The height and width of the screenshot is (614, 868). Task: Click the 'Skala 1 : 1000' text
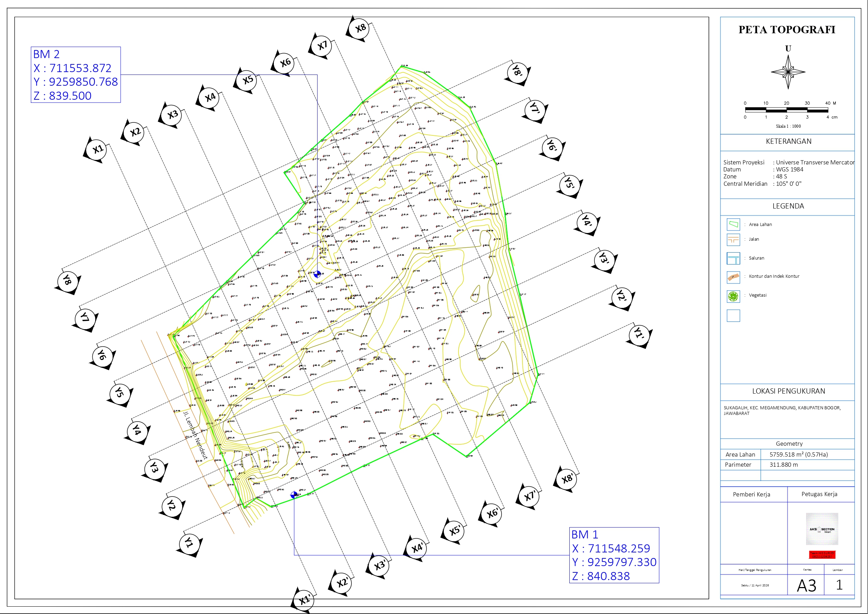(788, 126)
